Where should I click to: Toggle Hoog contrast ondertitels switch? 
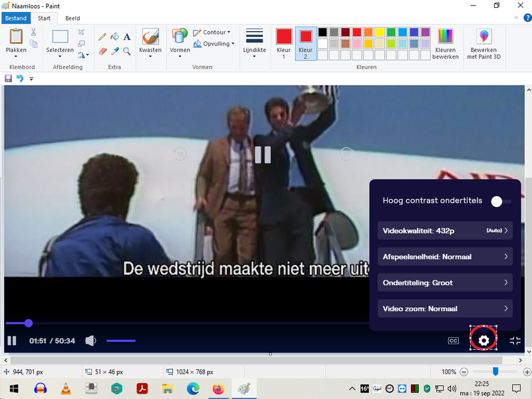coord(501,201)
